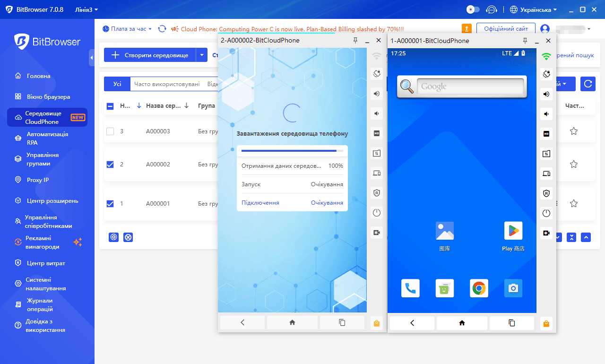Click the Створити середовище button
The height and width of the screenshot is (364, 605).
coord(150,55)
